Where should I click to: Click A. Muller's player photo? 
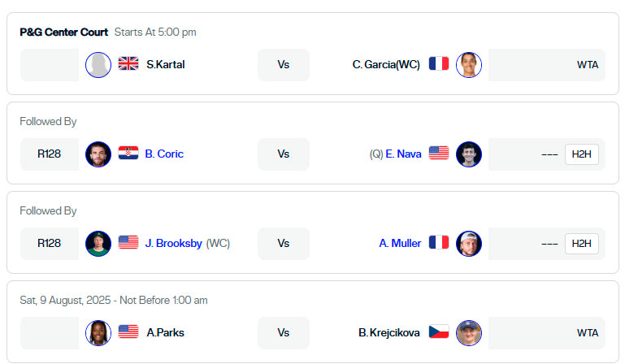(469, 244)
